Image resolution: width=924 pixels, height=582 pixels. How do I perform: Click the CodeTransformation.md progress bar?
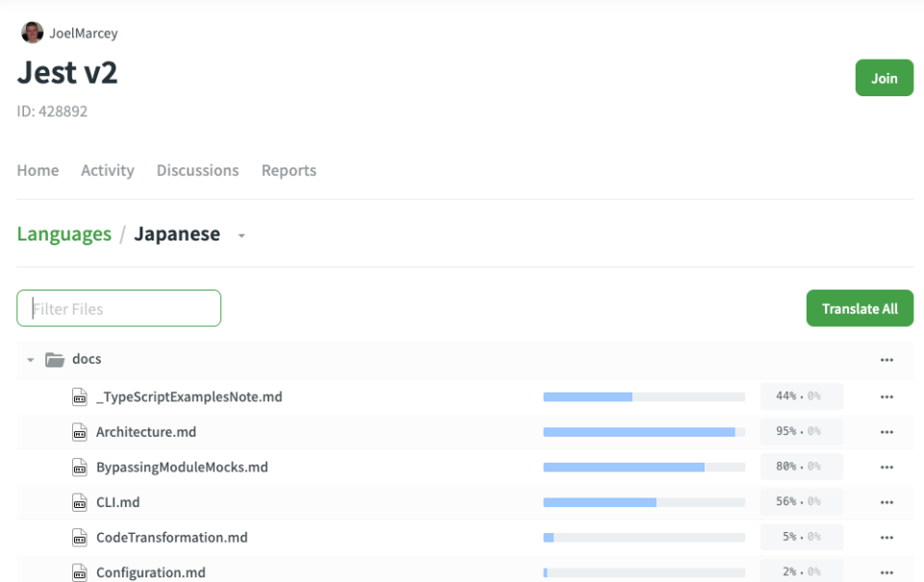(x=644, y=538)
